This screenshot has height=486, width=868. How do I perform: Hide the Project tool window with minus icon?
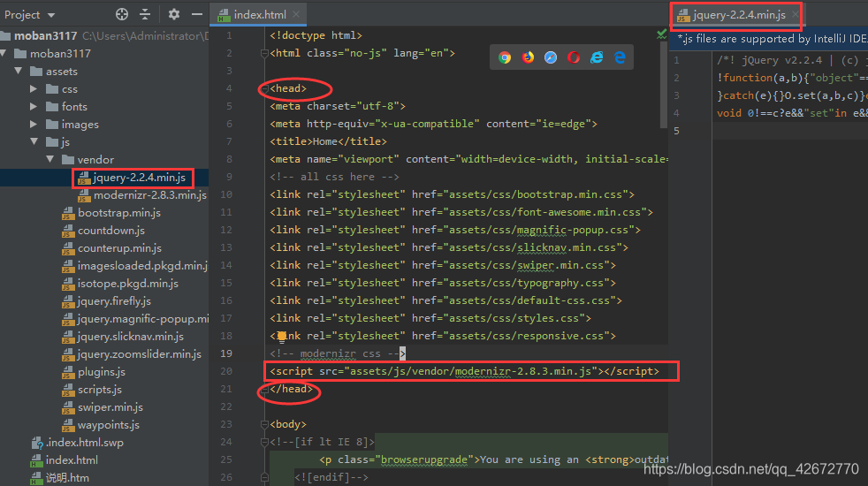(197, 14)
